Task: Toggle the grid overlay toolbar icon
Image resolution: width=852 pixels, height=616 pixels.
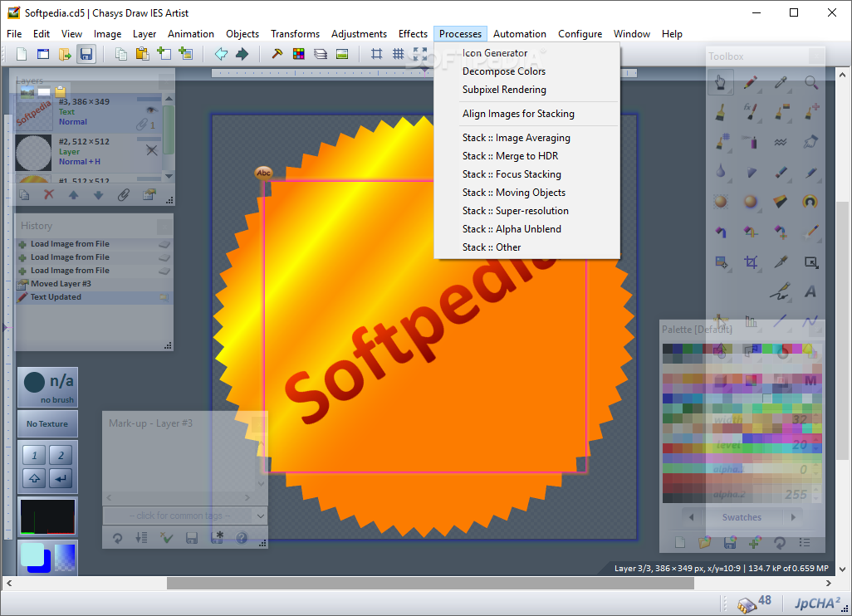Action: click(x=399, y=54)
